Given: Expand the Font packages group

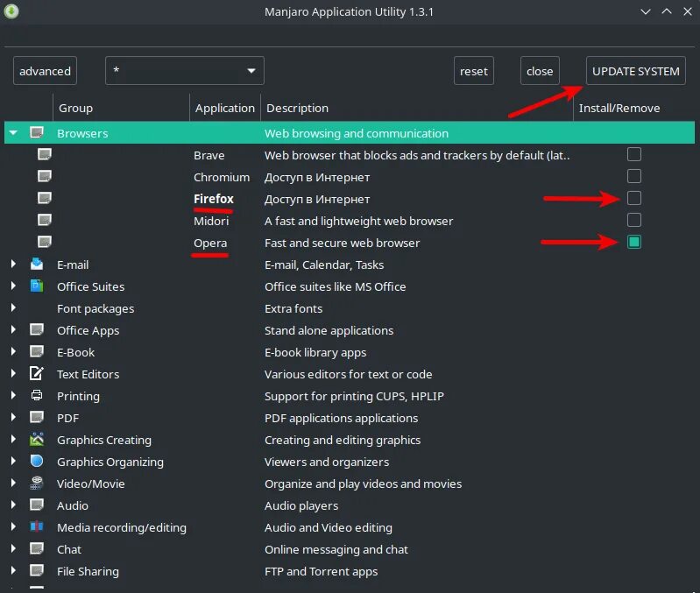Looking at the screenshot, I should coord(13,307).
